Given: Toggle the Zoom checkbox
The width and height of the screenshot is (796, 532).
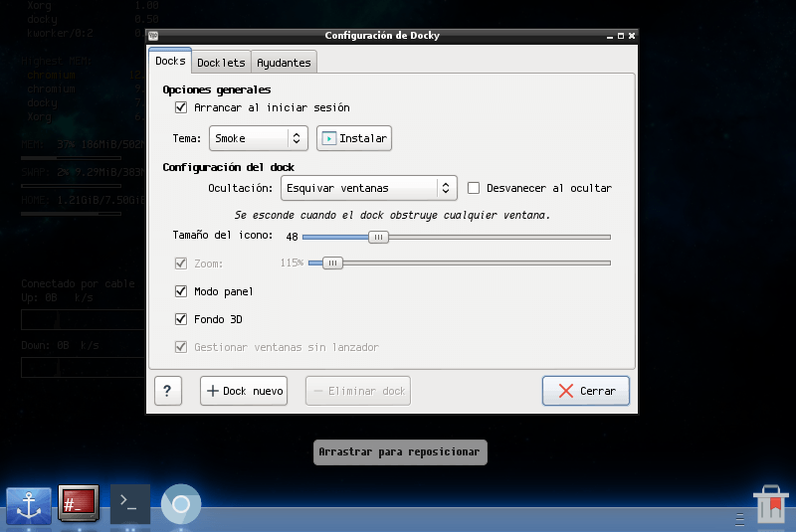Looking at the screenshot, I should 181,264.
